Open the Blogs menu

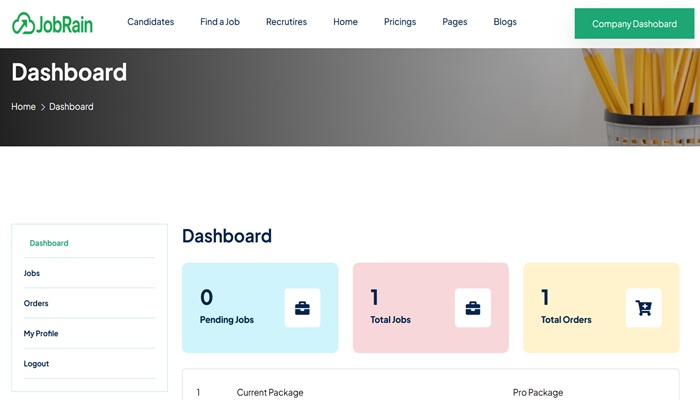505,22
